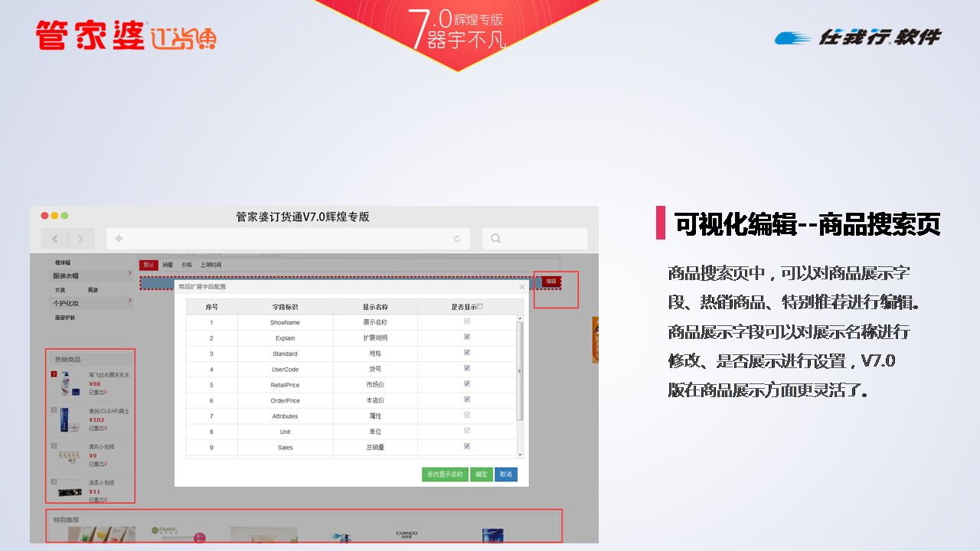Switch to the 销量 sort tab
Screen dimensions: 980x551
coord(168,265)
